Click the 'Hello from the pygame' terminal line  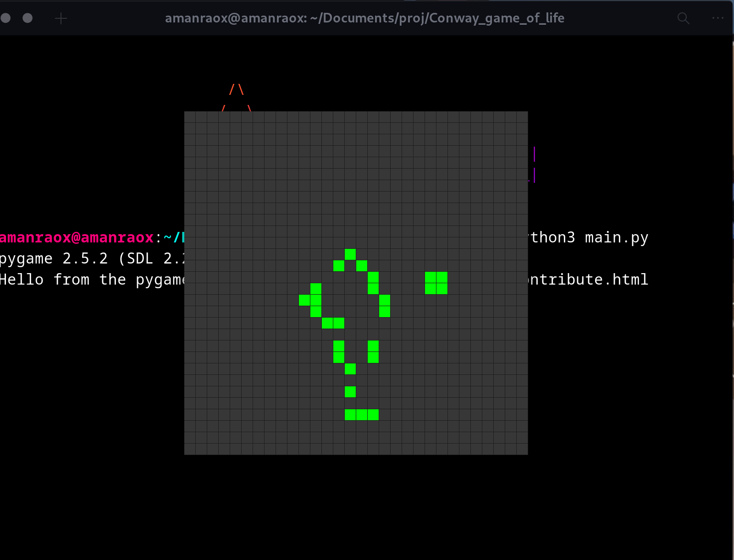pos(92,280)
